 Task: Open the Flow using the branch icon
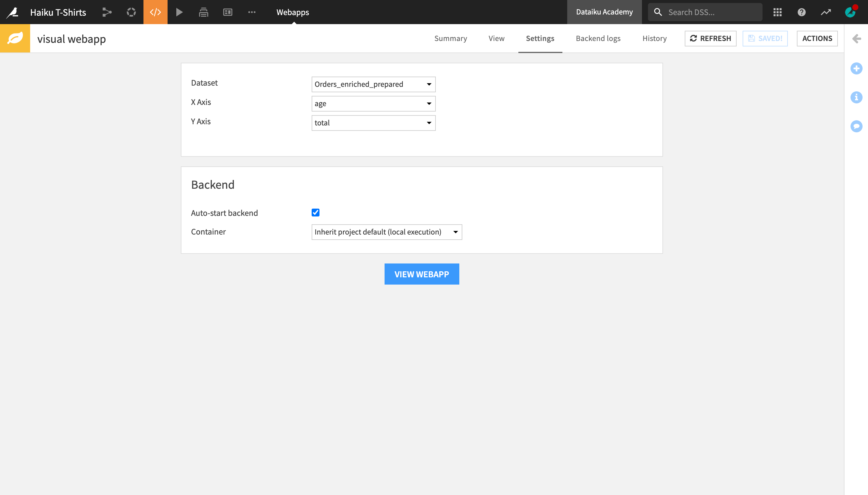tap(107, 12)
